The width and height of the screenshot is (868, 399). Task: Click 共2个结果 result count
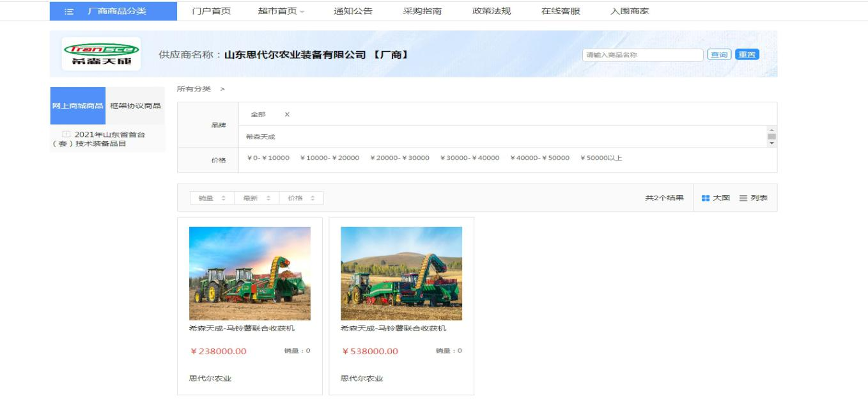pyautogui.click(x=664, y=198)
